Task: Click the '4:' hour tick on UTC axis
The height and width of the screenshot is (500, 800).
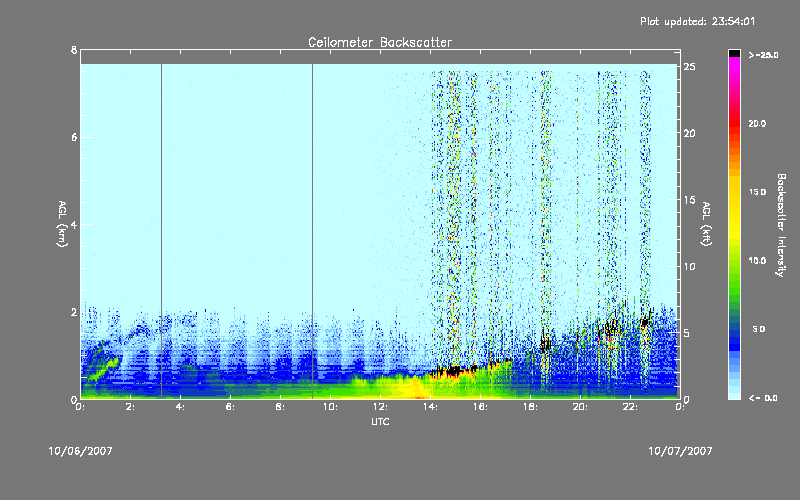Action: tap(181, 407)
